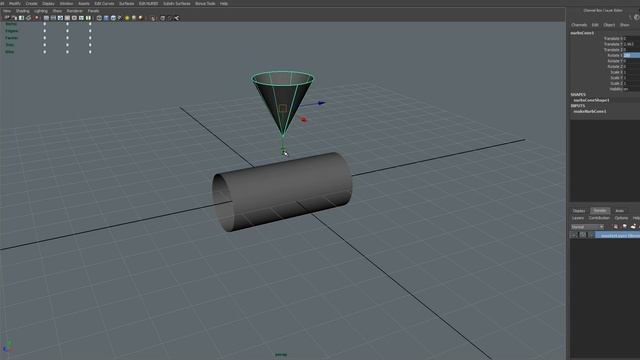640x360 pixels.
Task: Open the Modify menu
Action: pos(15,3)
